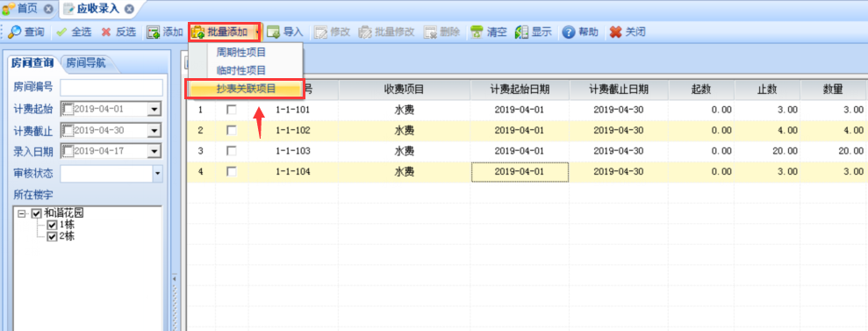Select room cell 1-1-104
The width and height of the screenshot is (868, 331).
293,171
